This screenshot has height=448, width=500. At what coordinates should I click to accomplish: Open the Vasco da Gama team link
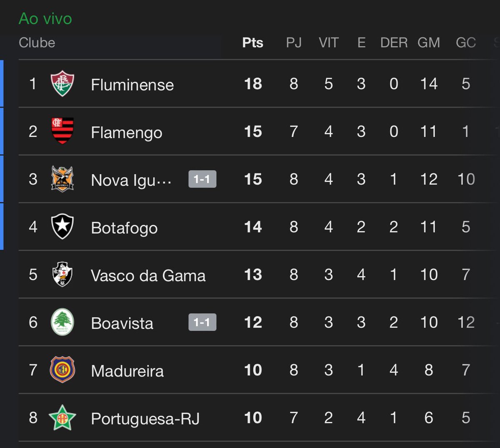click(x=148, y=275)
